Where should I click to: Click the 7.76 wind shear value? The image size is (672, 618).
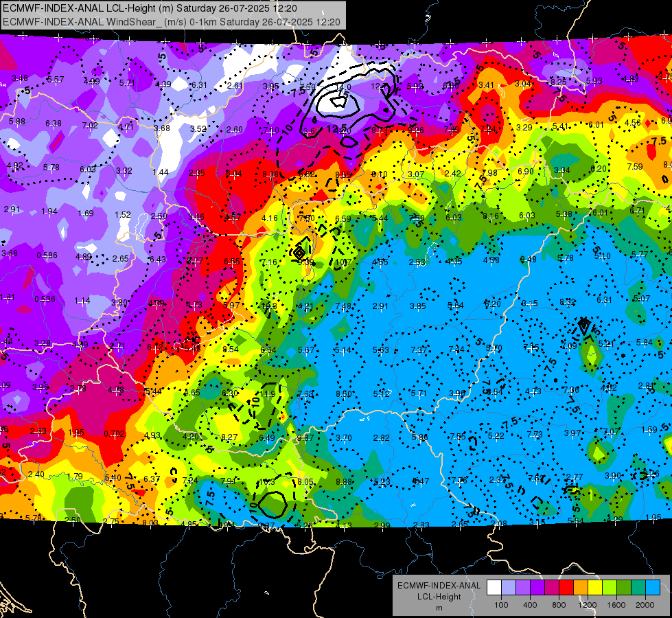coord(459,481)
